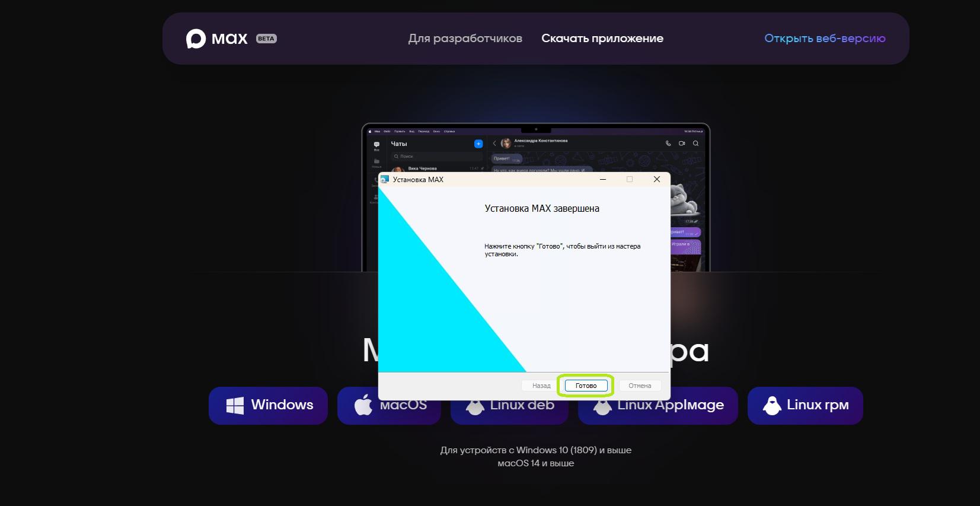Viewport: 980px width, 506px height.
Task: Click the installer title Установка MAX
Action: [418, 179]
